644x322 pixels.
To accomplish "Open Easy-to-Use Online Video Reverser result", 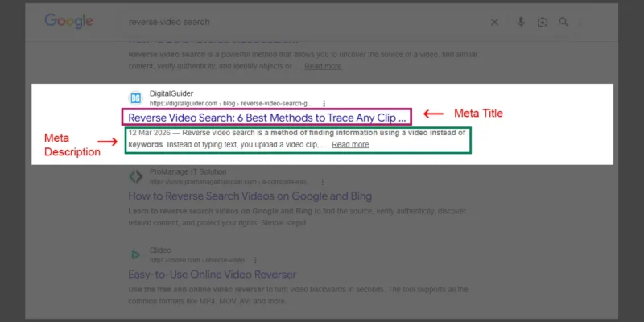I will point(212,275).
